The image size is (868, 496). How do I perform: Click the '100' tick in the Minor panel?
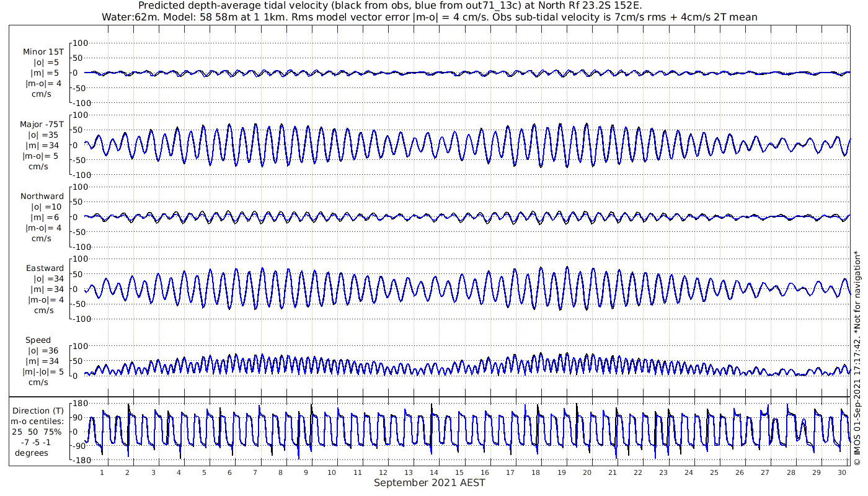coord(82,43)
